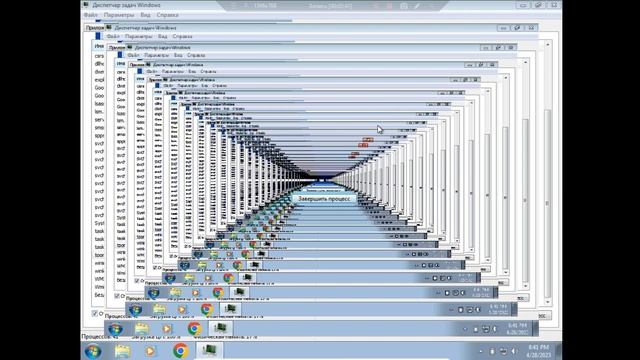Open Параметры menu in third nested Task Manager
The height and width of the screenshot is (360, 640).
[x=157, y=55]
